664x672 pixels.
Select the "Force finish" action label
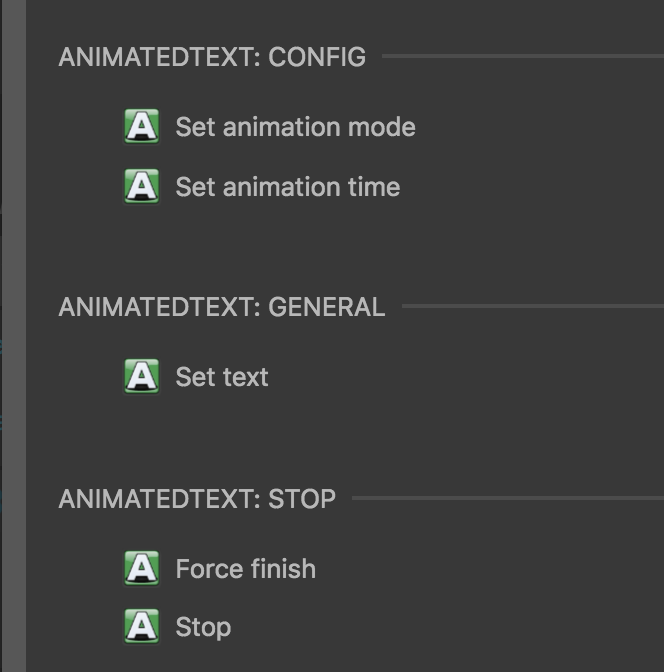[x=245, y=569]
